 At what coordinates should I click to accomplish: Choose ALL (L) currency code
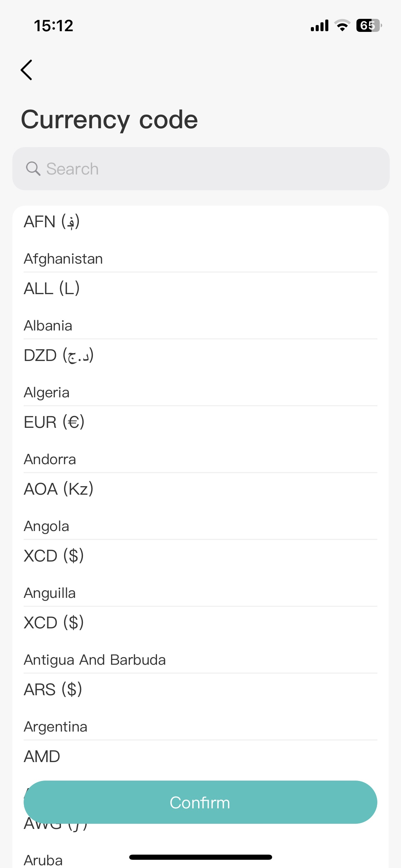[52, 288]
